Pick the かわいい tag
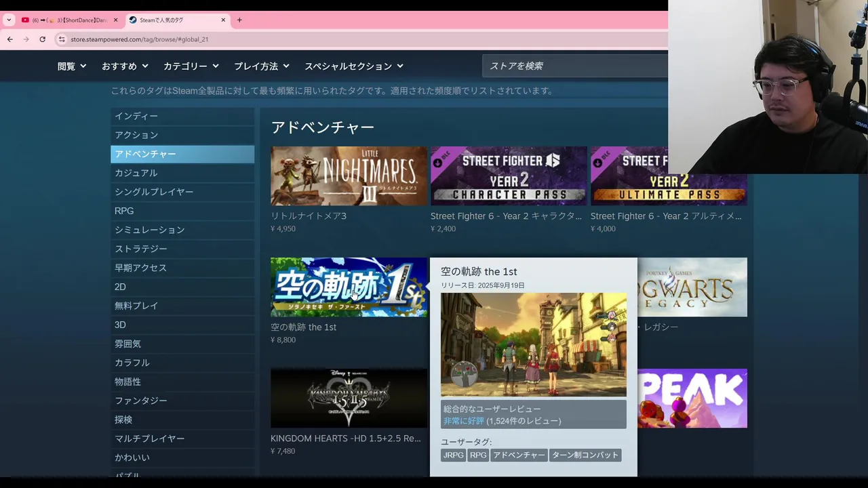Image resolution: width=868 pixels, height=488 pixels. [x=182, y=457]
